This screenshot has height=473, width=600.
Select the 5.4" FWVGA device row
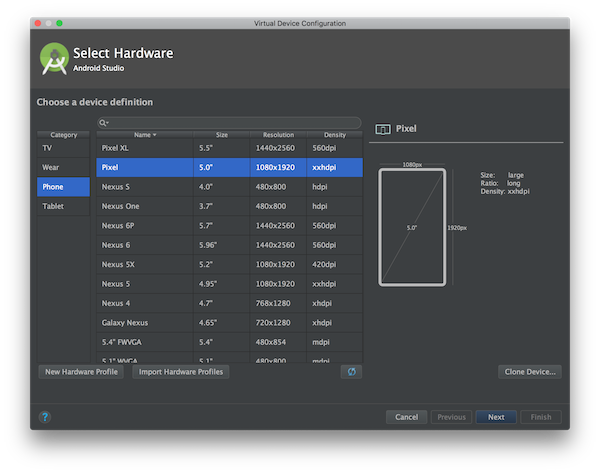[x=230, y=342]
